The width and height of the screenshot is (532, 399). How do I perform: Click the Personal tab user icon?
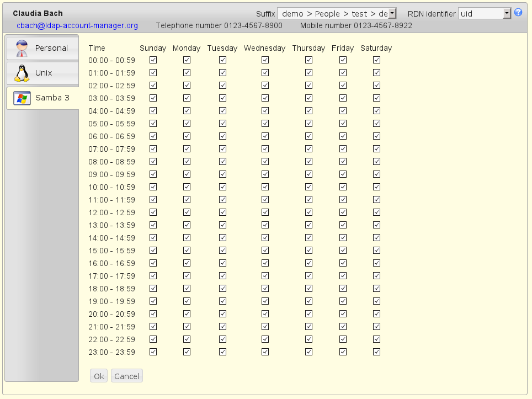22,48
